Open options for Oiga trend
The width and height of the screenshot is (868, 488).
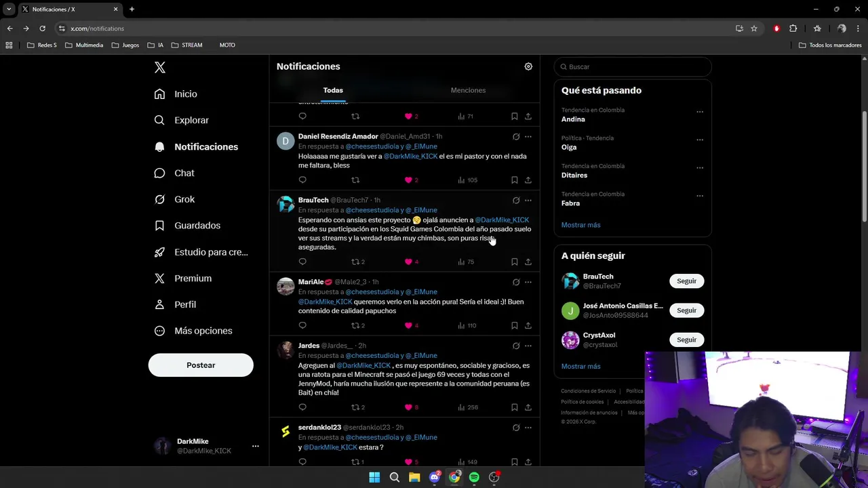700,140
